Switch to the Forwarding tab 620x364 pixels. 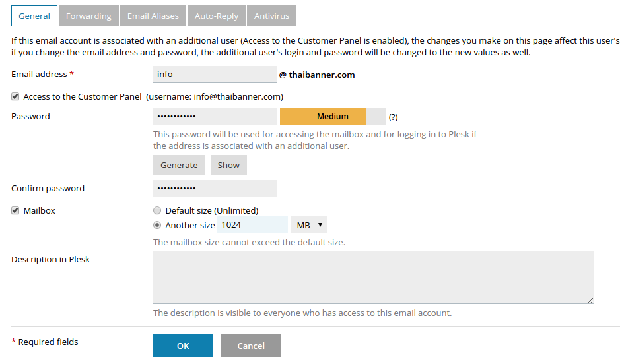point(88,16)
